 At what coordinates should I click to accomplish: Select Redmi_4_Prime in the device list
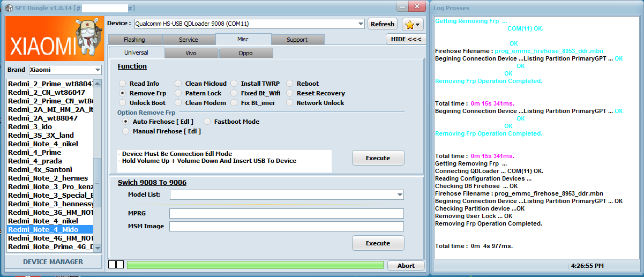point(50,152)
